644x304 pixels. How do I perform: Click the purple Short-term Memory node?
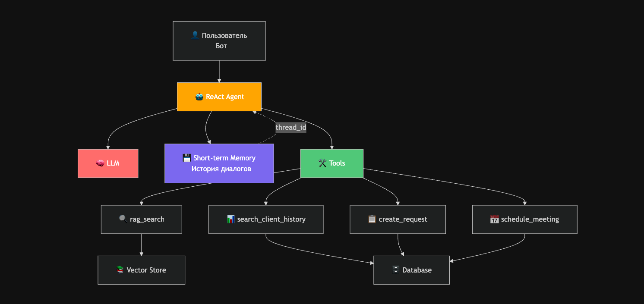coord(219,163)
